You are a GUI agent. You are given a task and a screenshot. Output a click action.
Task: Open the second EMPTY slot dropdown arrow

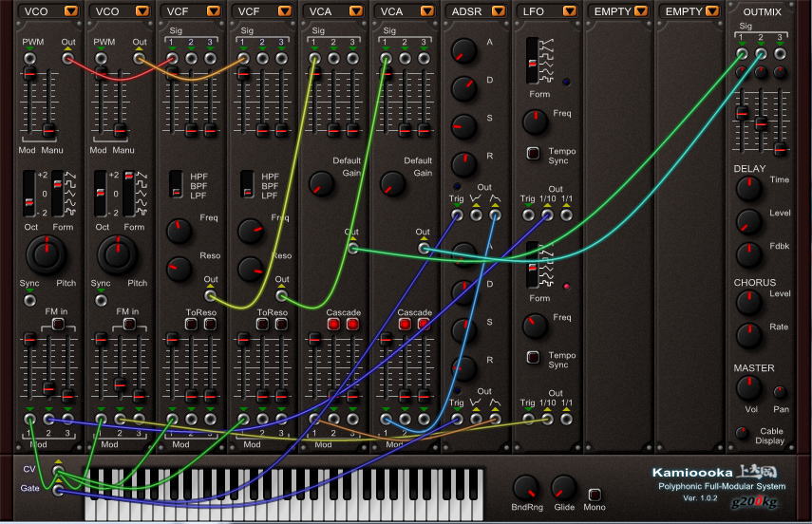(712, 10)
